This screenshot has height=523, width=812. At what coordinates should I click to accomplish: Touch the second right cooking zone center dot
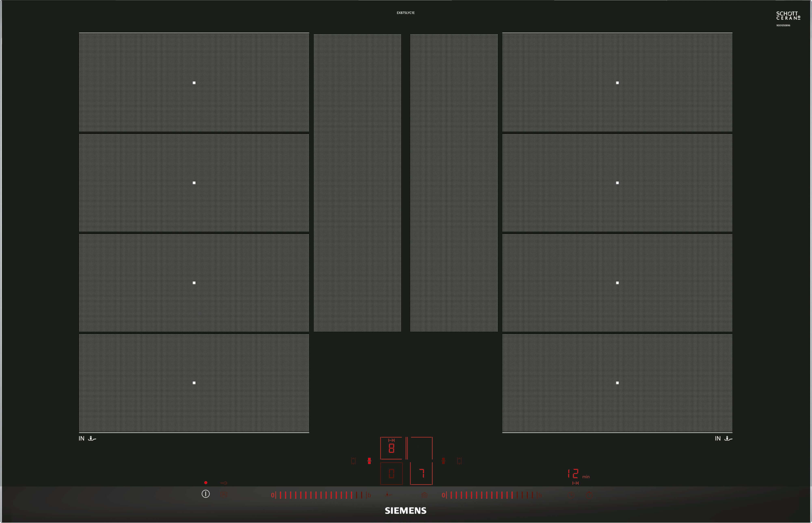(x=617, y=183)
